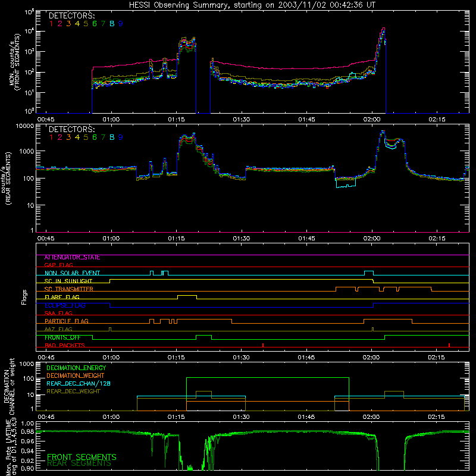Pick detector 3 legend number in rear segments plot

[x=68, y=137]
